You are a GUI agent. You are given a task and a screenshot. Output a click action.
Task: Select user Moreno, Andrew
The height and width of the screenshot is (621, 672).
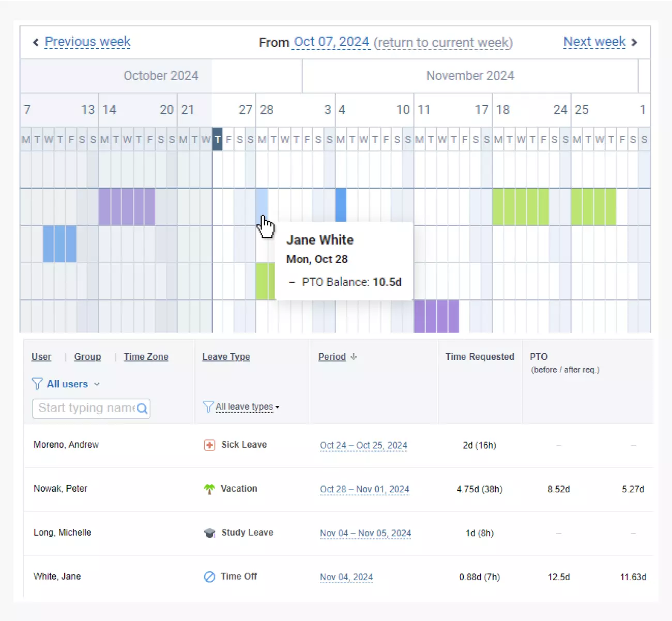tap(66, 445)
